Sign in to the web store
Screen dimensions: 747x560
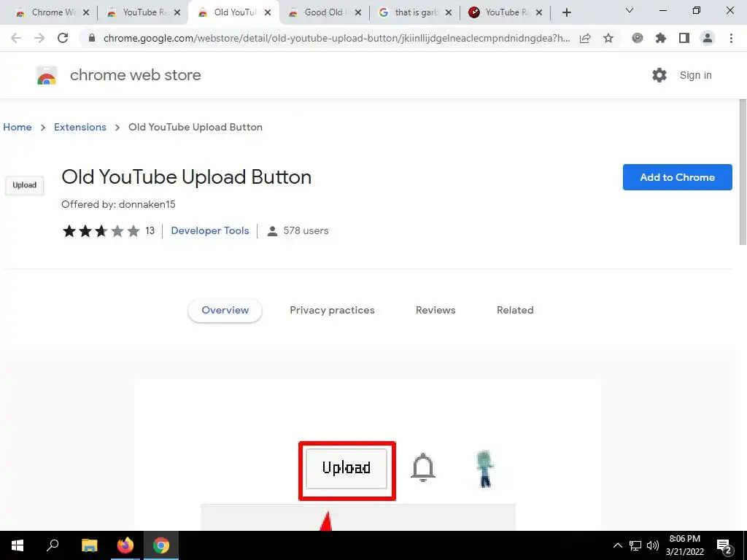pos(695,75)
